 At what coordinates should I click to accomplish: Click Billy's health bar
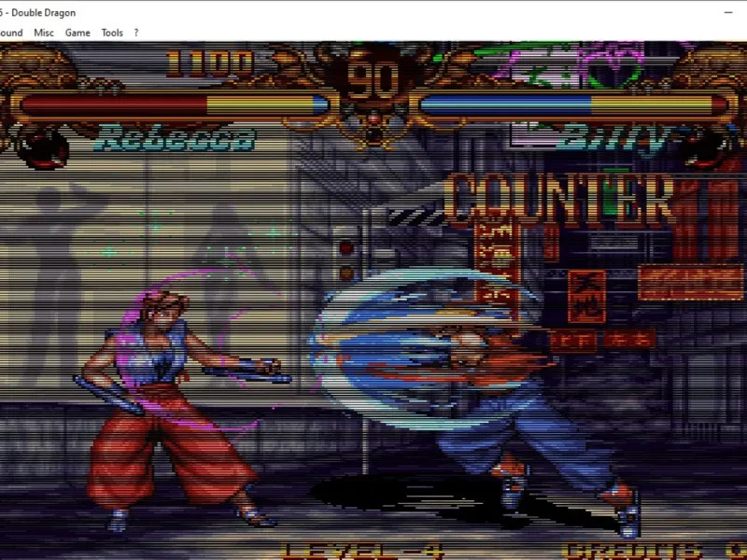click(x=573, y=105)
